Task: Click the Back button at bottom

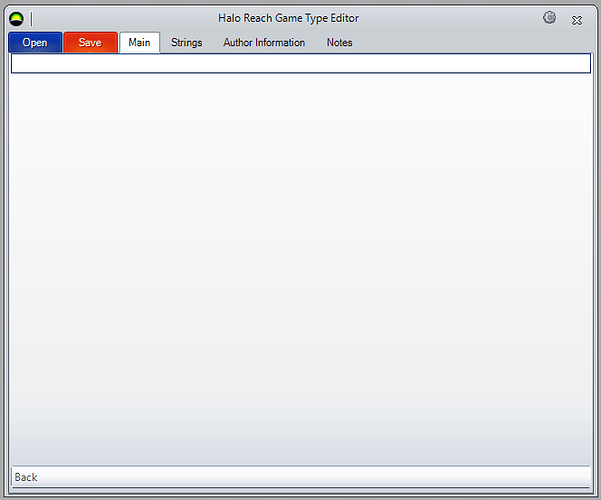Action: [x=26, y=477]
